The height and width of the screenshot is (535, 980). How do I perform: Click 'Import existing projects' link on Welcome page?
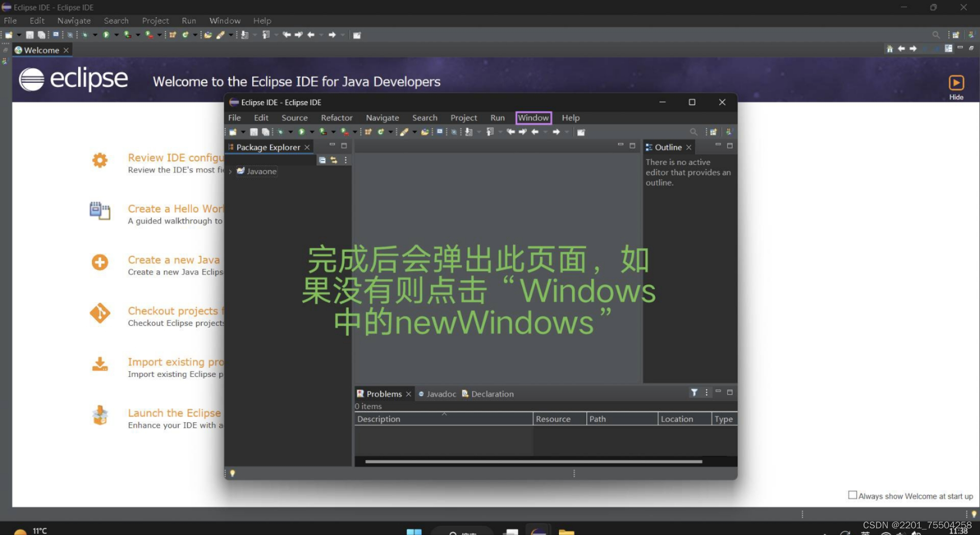(176, 362)
